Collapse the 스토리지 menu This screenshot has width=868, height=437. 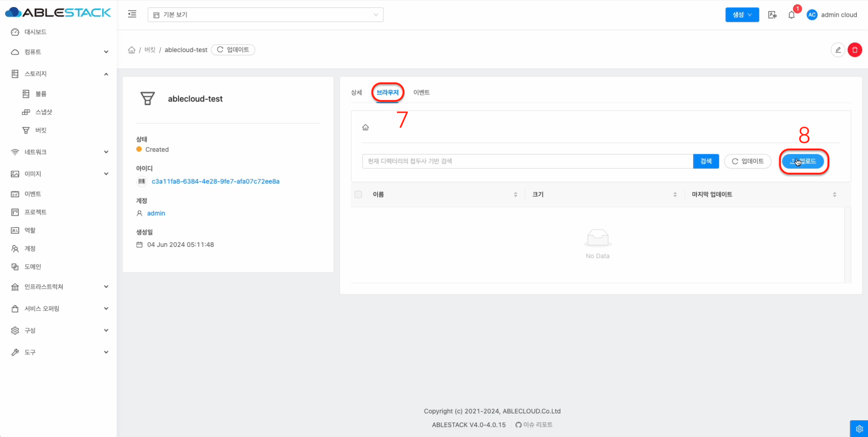(x=58, y=74)
